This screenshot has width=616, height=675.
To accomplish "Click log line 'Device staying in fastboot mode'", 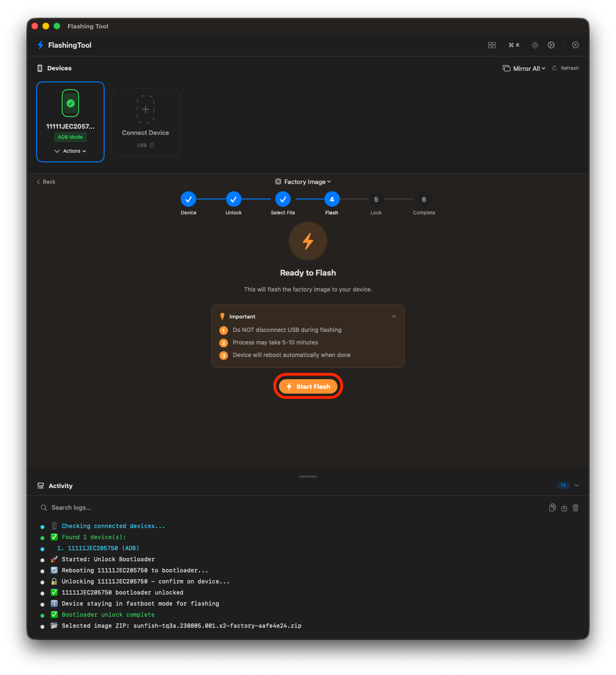I will point(140,604).
